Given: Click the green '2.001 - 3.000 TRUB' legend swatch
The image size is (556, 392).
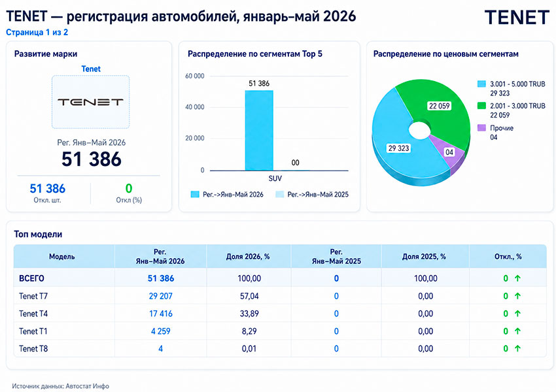Looking at the screenshot, I should click(481, 106).
